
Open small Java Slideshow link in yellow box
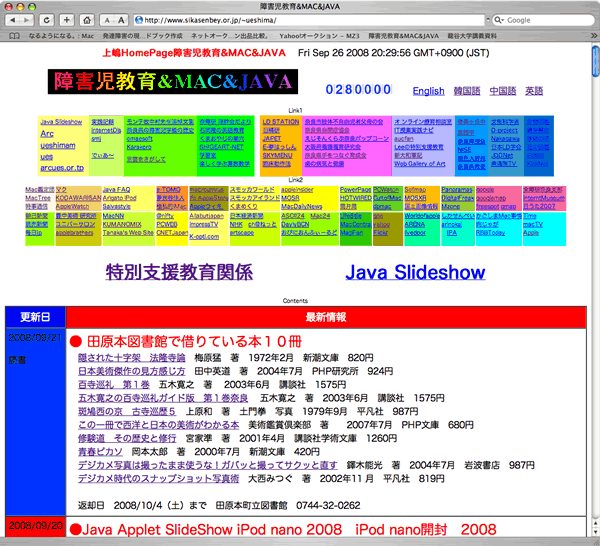(61, 122)
